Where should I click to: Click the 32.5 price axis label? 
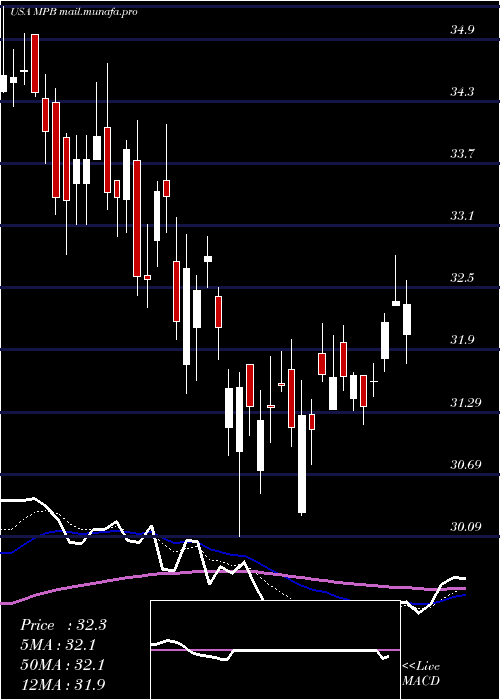coord(462,278)
